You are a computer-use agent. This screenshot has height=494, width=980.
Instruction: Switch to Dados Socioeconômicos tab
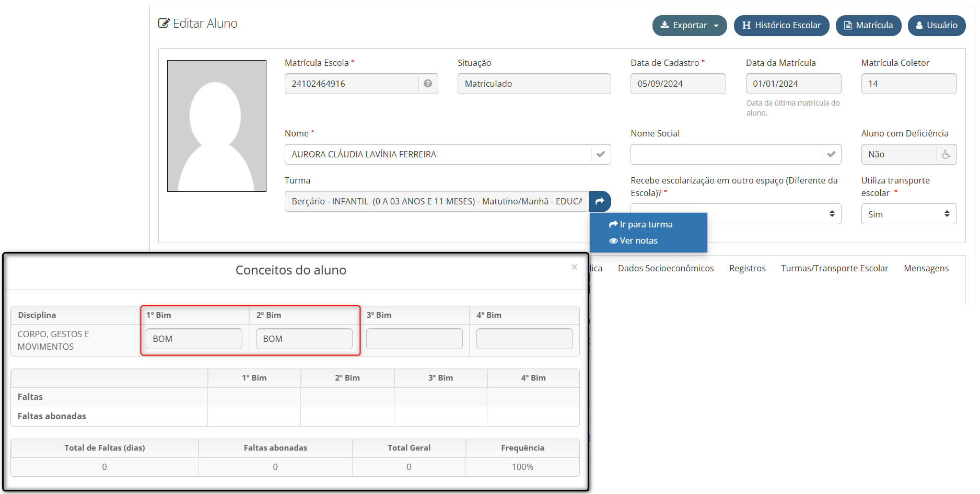point(666,268)
